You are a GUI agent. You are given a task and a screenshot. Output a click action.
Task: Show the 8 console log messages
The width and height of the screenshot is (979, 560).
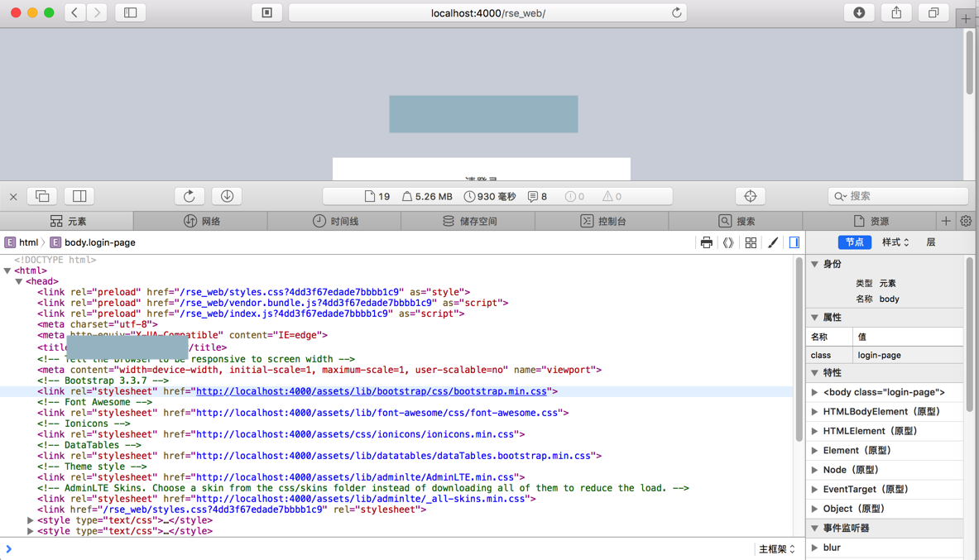[x=537, y=197]
